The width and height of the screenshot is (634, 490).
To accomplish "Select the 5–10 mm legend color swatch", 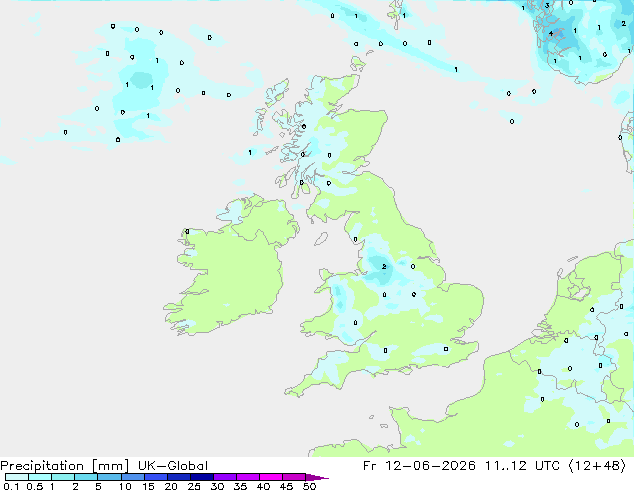I will click(110, 477).
